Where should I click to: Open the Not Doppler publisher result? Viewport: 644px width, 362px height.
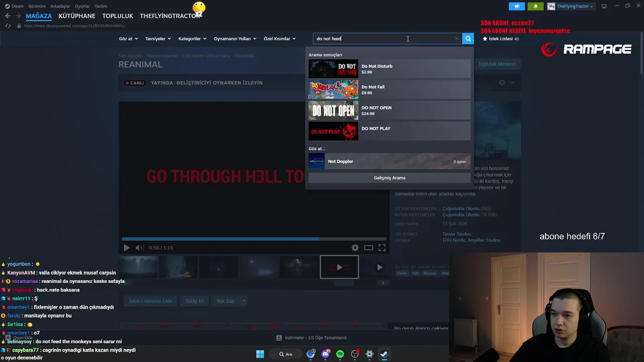tap(389, 161)
